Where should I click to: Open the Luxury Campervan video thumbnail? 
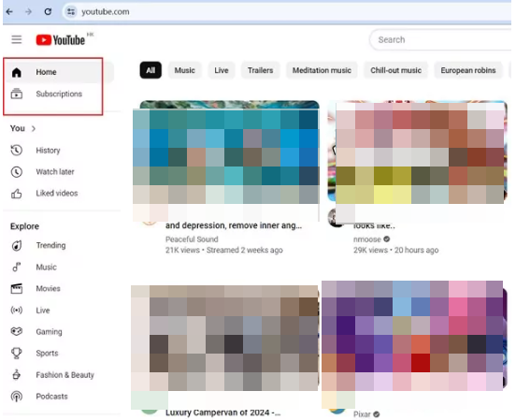coord(224,339)
